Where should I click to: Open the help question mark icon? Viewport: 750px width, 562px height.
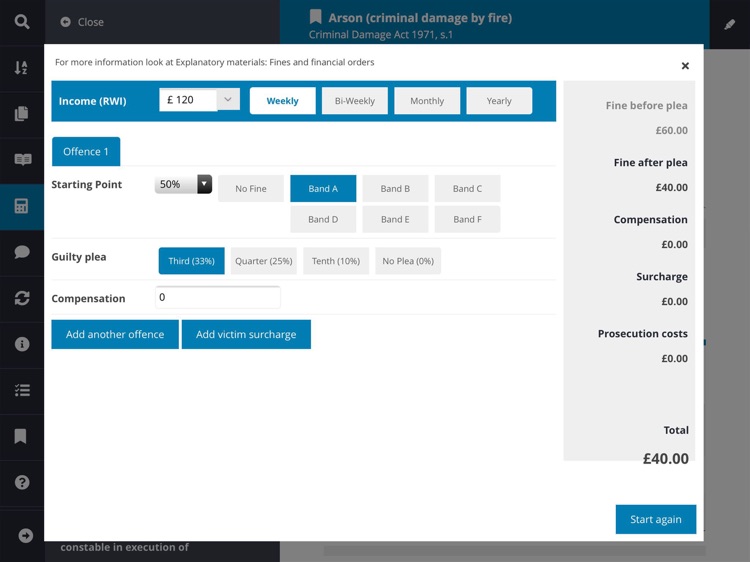click(x=22, y=482)
